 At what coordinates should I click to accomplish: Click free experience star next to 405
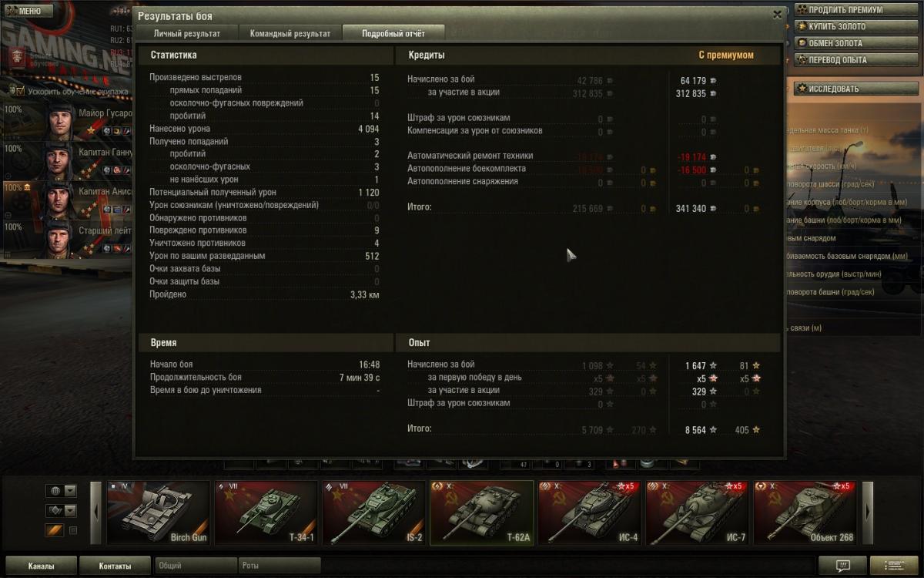click(756, 430)
